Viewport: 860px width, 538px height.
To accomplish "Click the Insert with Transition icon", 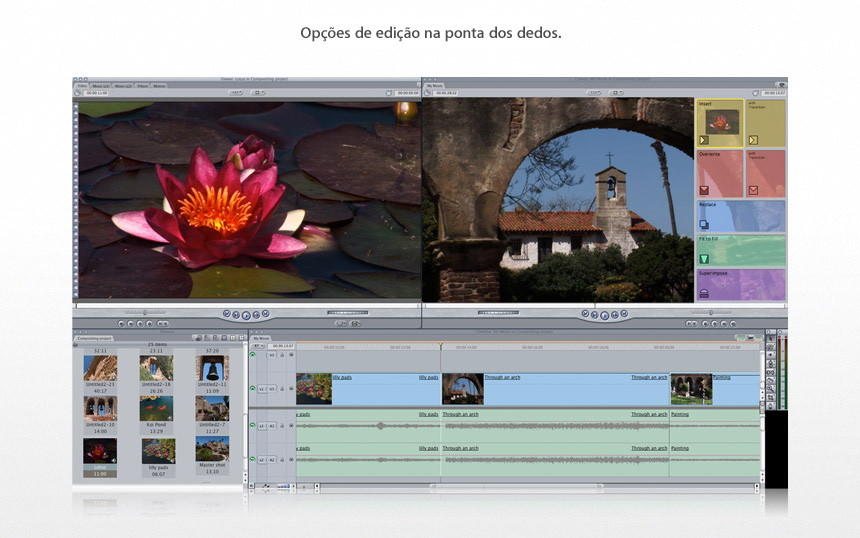I will [753, 139].
